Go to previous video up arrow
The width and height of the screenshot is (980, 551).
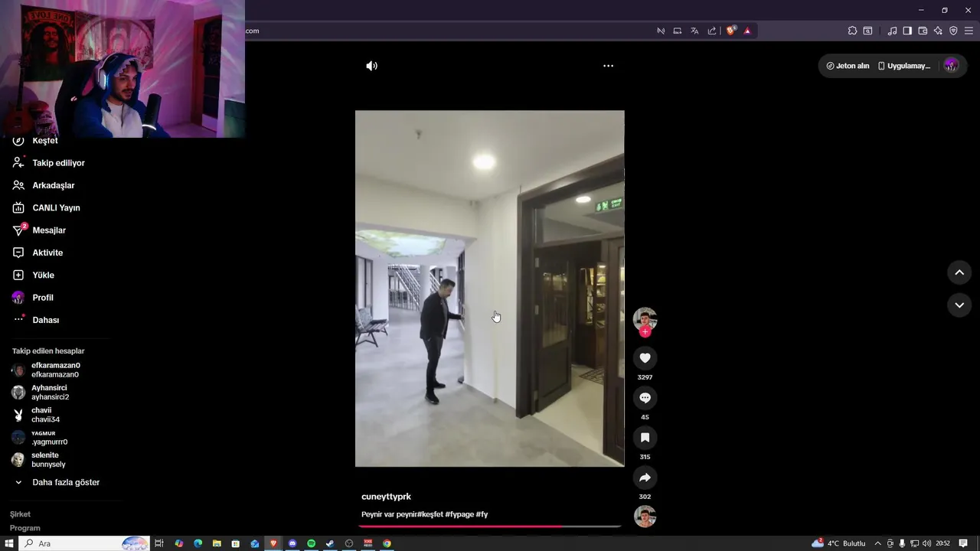coord(959,272)
